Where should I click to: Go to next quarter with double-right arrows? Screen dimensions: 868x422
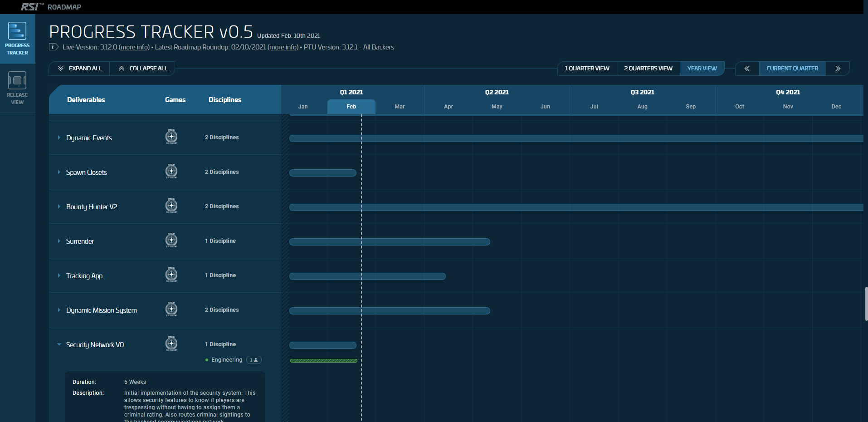(838, 69)
